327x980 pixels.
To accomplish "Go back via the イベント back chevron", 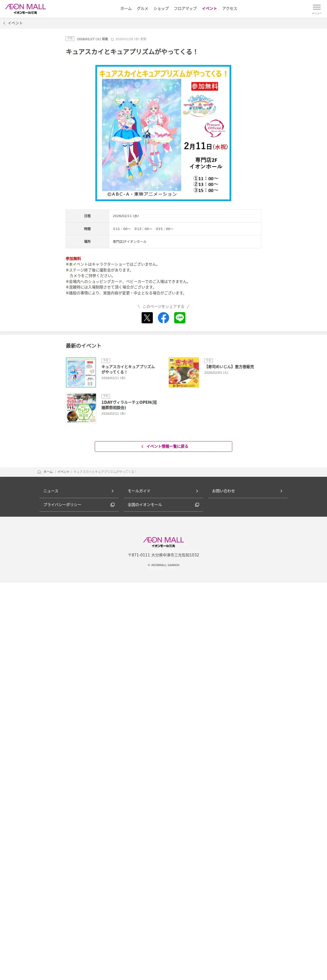I will [x=4, y=23].
